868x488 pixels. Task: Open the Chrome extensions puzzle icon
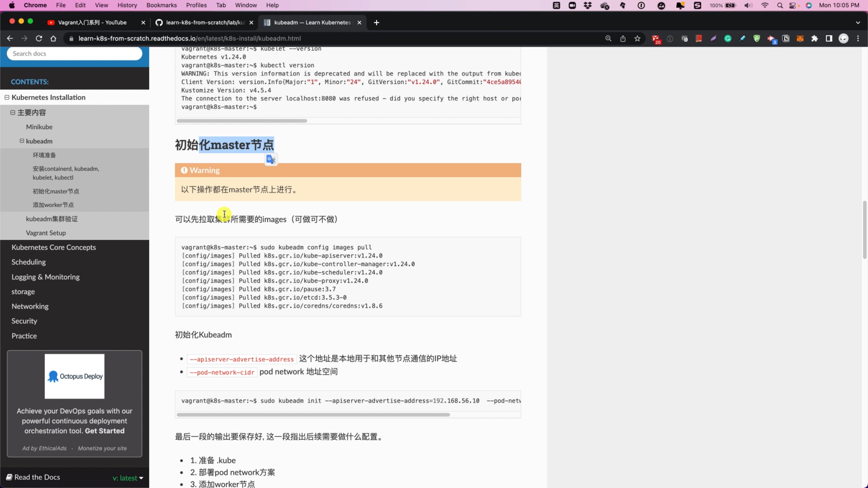point(815,38)
